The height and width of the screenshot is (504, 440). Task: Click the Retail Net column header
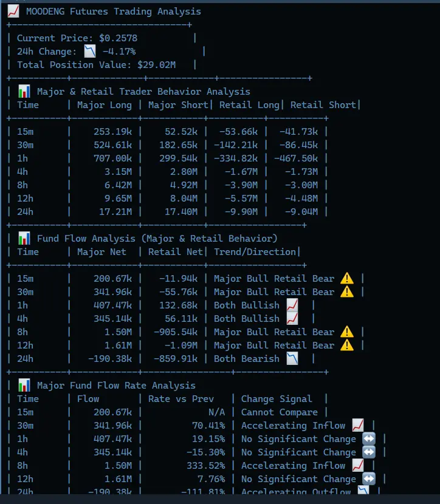point(176,251)
